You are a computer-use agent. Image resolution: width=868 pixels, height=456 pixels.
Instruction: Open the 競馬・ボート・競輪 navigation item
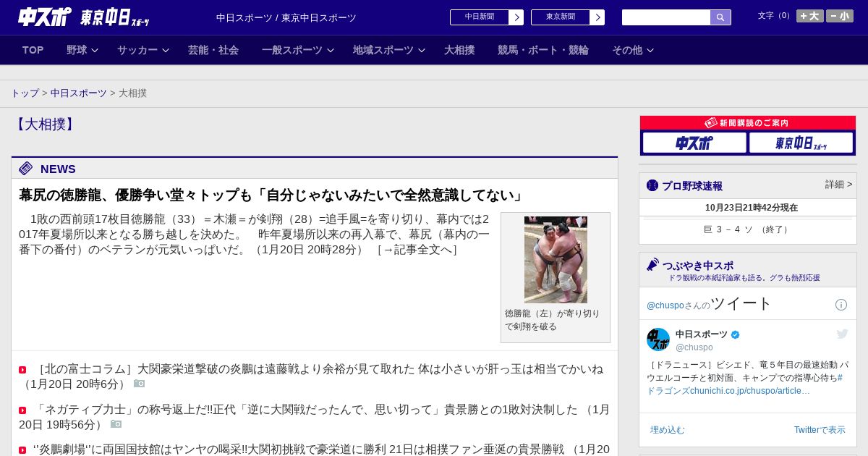[x=543, y=50]
